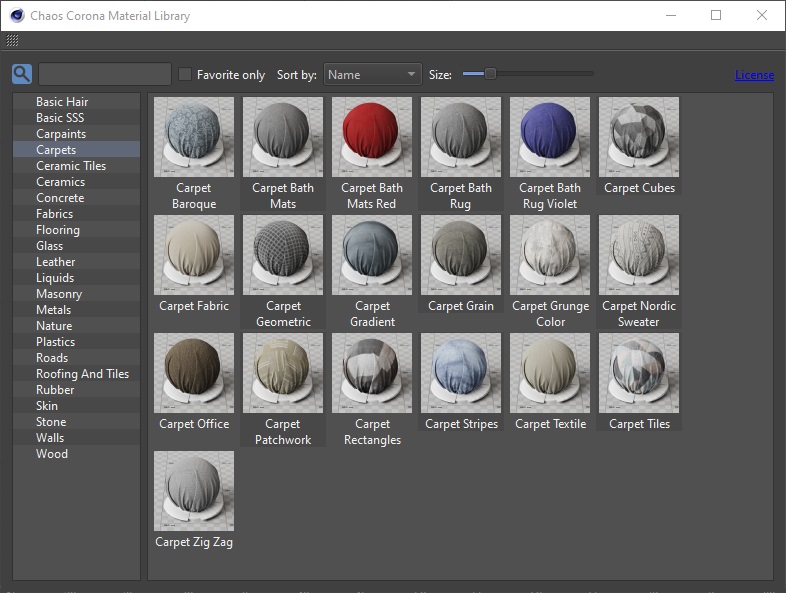Pick the Carpet Cubes material preview
This screenshot has height=593, width=786.
638,137
